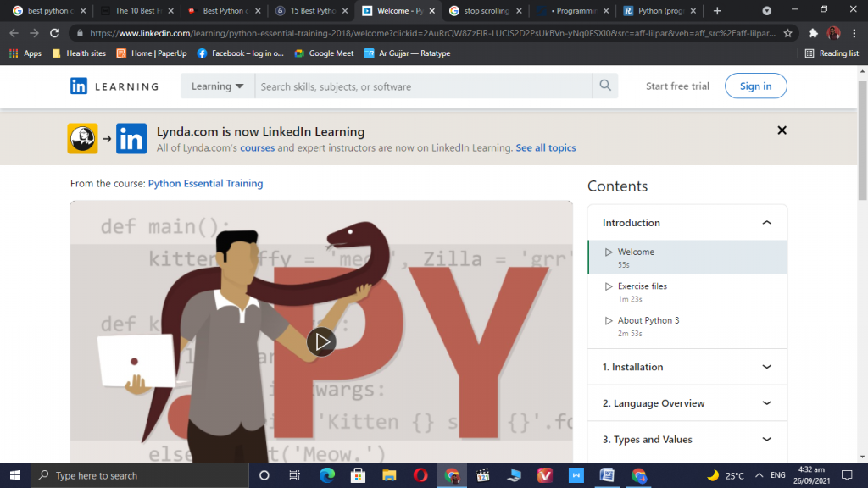868x488 pixels.
Task: Click the browser address bar URL
Action: pos(432,33)
